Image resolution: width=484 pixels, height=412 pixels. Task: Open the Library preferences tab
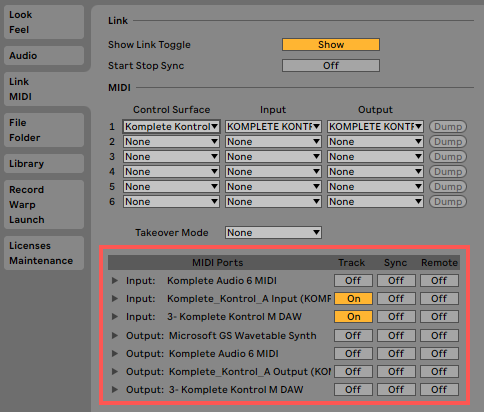(44, 163)
